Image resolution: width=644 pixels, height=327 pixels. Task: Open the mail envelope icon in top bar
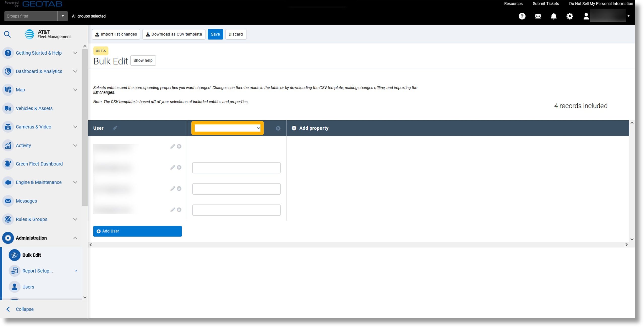coord(538,16)
